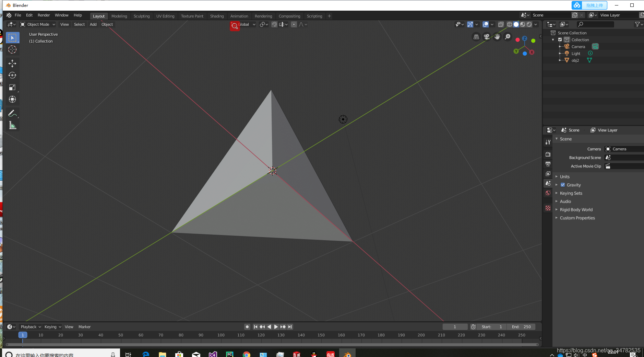Switch to the Modeling workspace tab

tap(119, 16)
